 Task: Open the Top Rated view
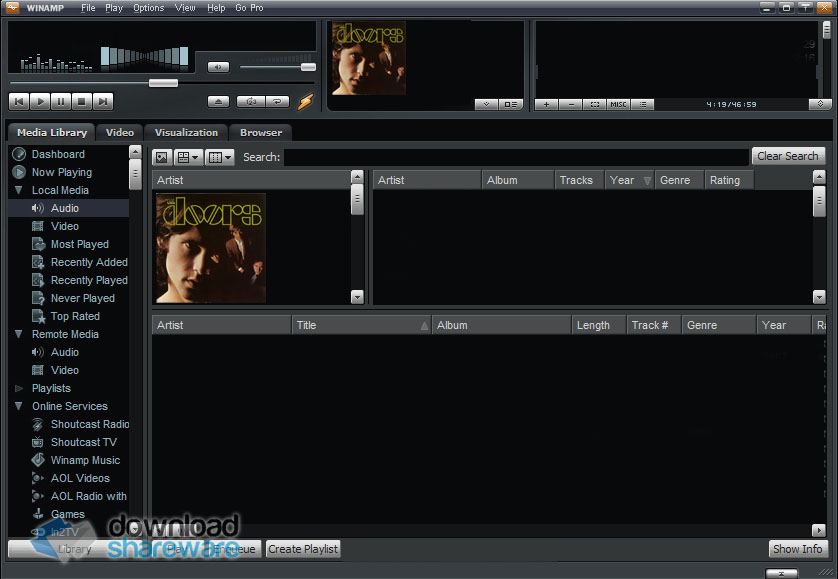[x=75, y=316]
